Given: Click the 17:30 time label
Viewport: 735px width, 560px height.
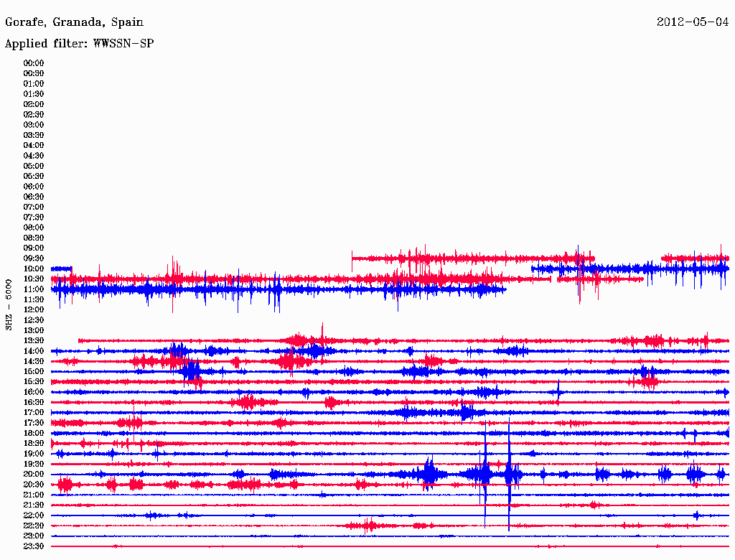Looking at the screenshot, I should pos(34,423).
